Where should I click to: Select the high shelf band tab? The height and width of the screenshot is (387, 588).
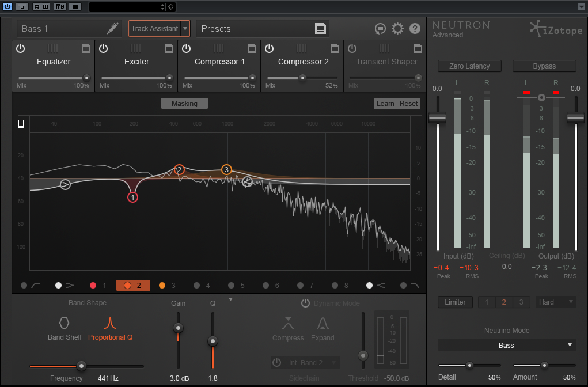pyautogui.click(x=375, y=286)
